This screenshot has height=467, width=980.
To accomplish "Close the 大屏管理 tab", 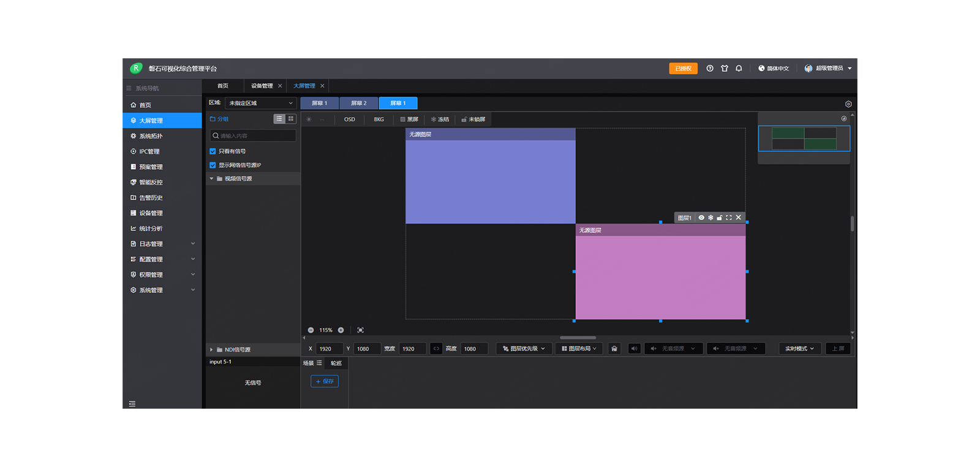I will tap(322, 86).
